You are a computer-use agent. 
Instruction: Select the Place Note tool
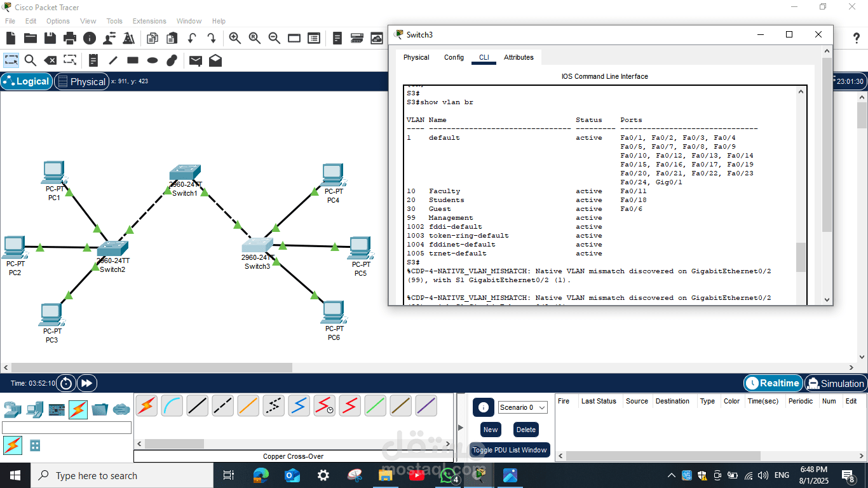93,60
